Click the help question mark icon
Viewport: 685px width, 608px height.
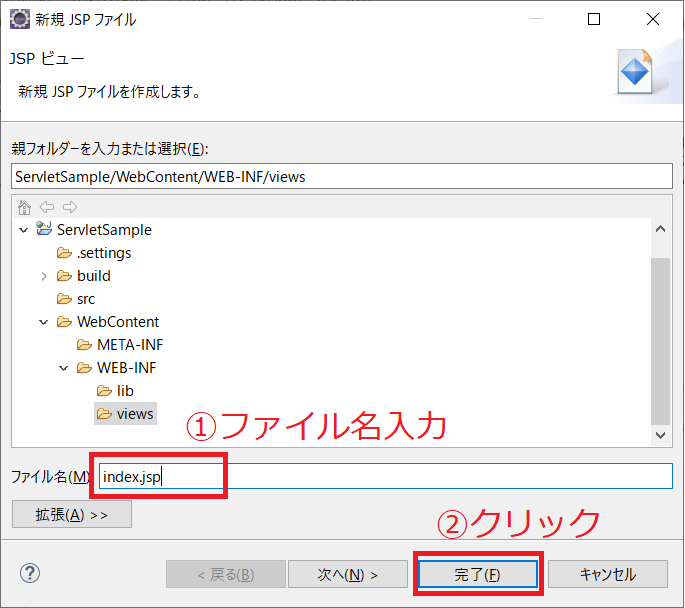29,574
